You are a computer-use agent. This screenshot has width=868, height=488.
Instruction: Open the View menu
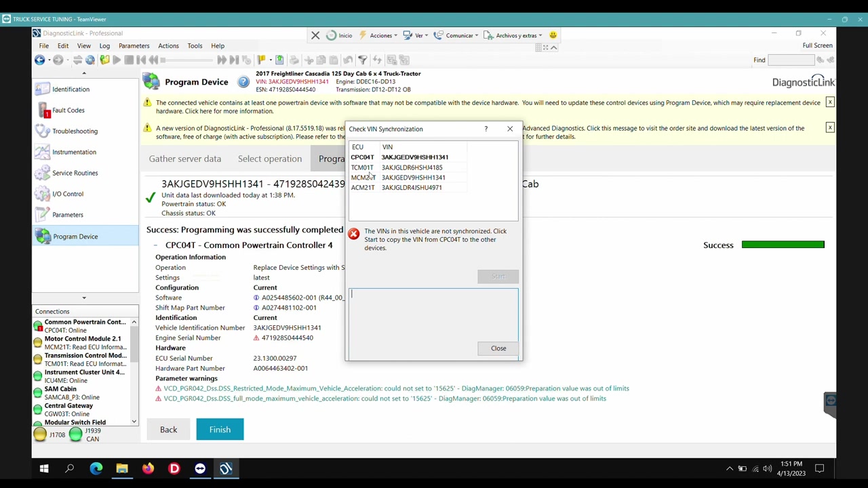pyautogui.click(x=84, y=46)
